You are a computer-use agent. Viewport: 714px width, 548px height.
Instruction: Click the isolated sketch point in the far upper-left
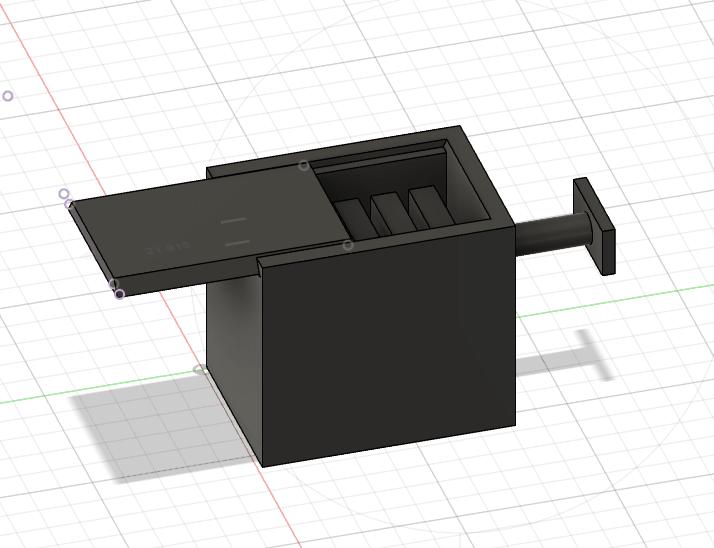9,96
